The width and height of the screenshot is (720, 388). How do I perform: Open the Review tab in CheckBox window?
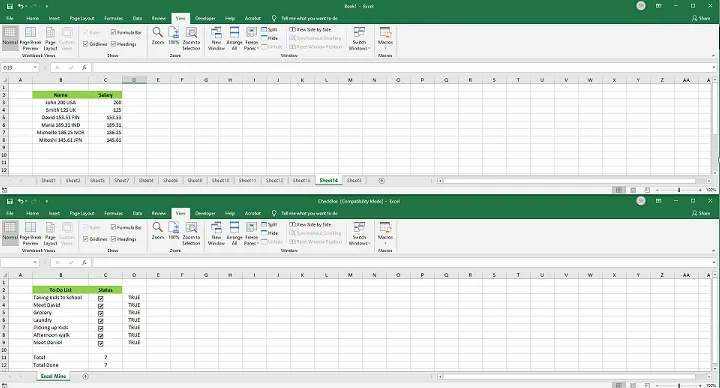coord(159,214)
